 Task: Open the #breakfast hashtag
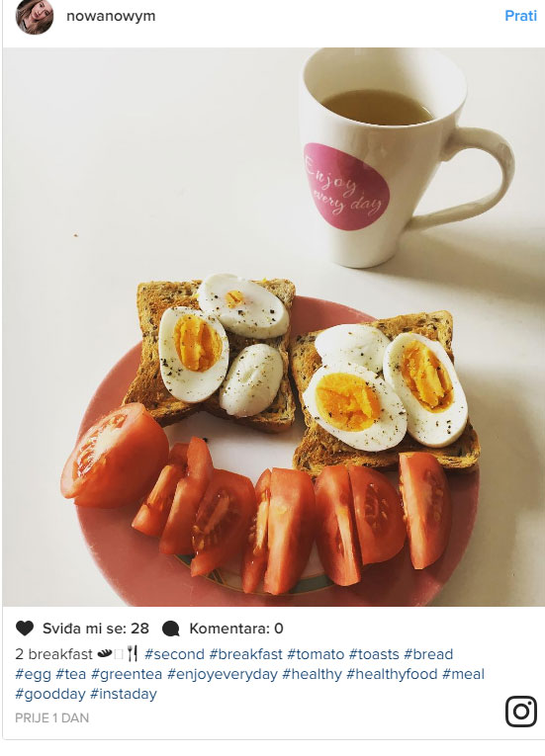pos(245,654)
